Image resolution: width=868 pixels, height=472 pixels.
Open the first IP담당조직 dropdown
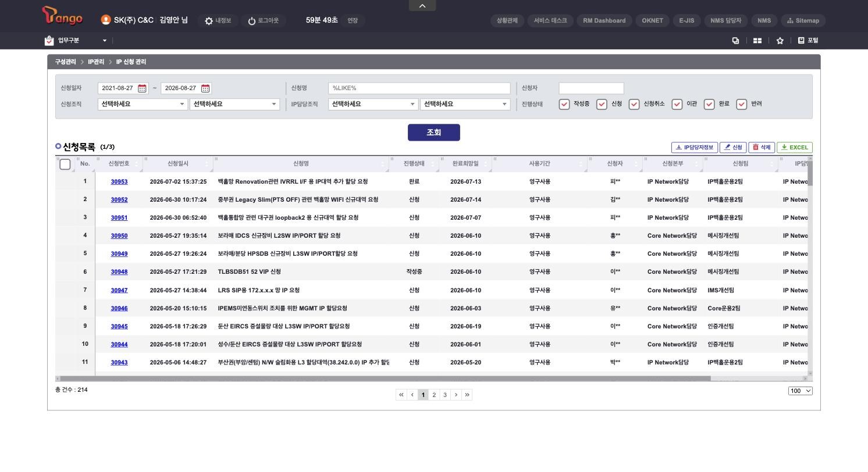click(x=373, y=104)
